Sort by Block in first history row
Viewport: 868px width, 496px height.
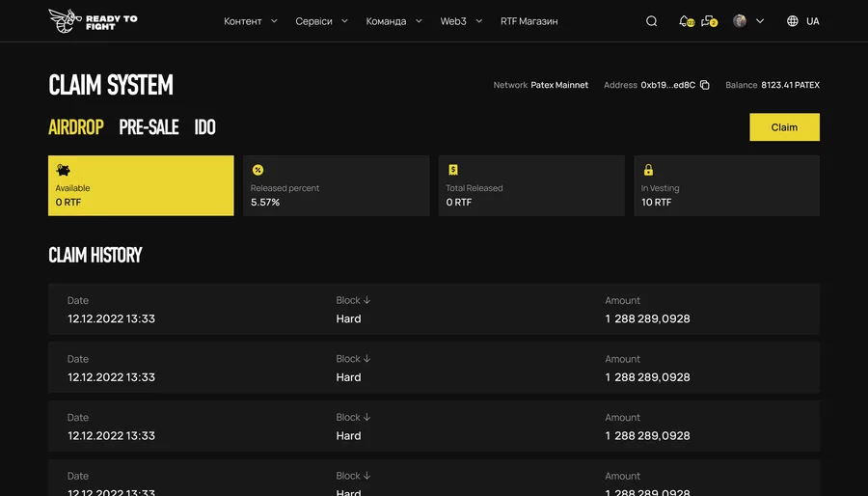(x=353, y=300)
